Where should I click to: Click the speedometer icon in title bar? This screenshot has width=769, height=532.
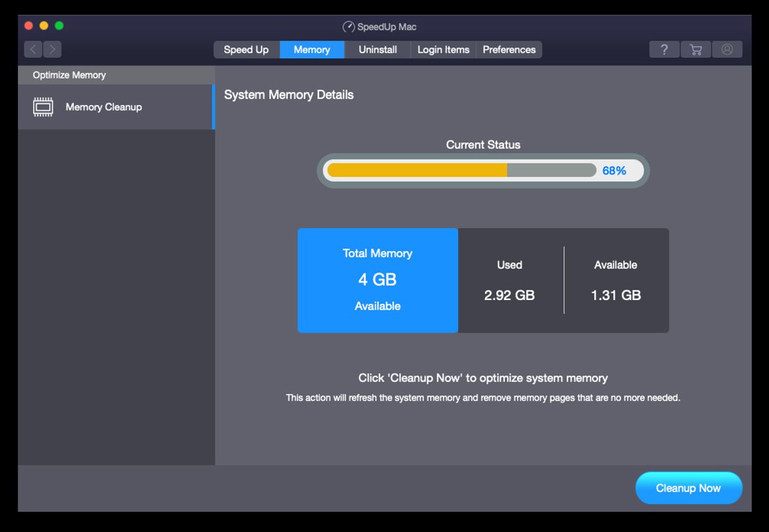click(349, 27)
